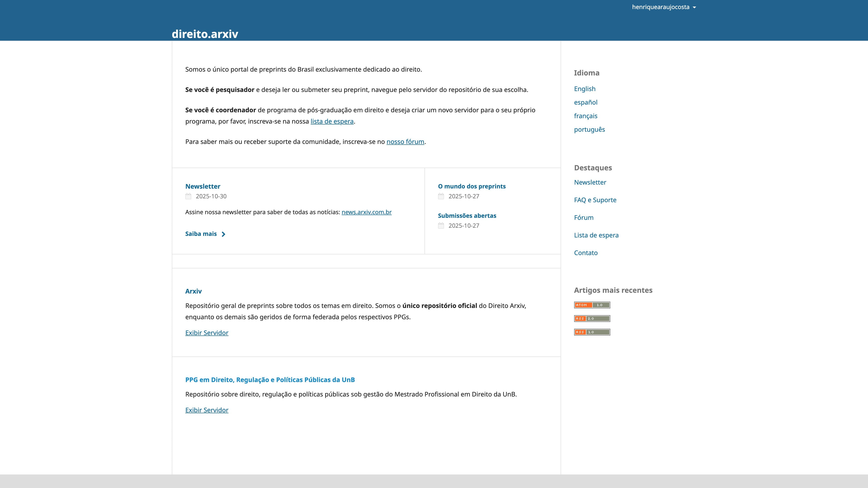Open the RSS 1.0 feed
Viewport: 868px width, 488px height.
click(x=592, y=332)
